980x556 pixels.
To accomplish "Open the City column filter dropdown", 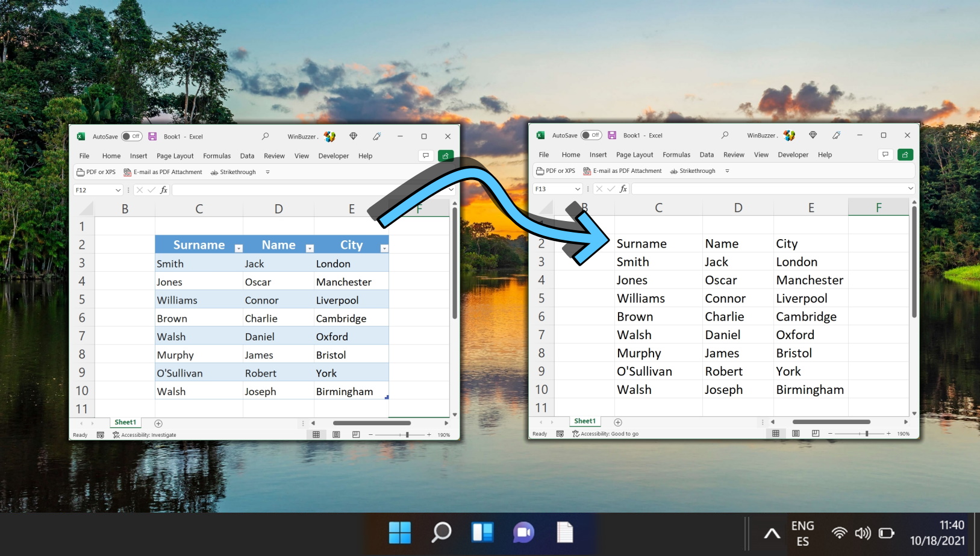I will 384,248.
